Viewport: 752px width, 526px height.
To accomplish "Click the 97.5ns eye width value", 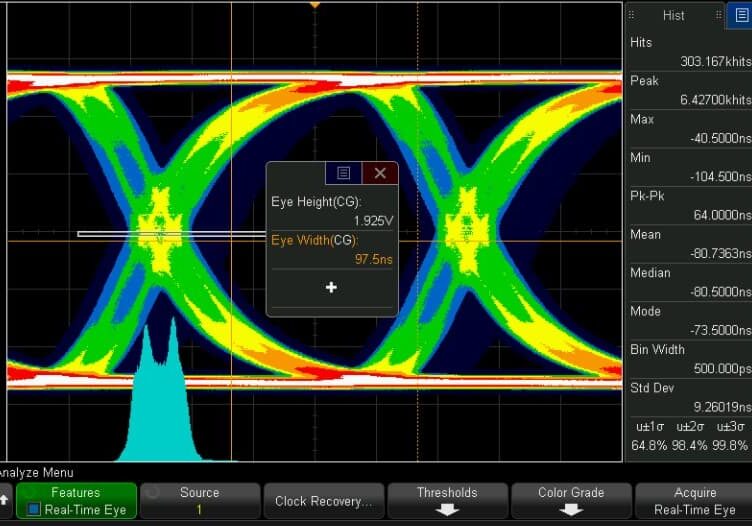I will 374,259.
